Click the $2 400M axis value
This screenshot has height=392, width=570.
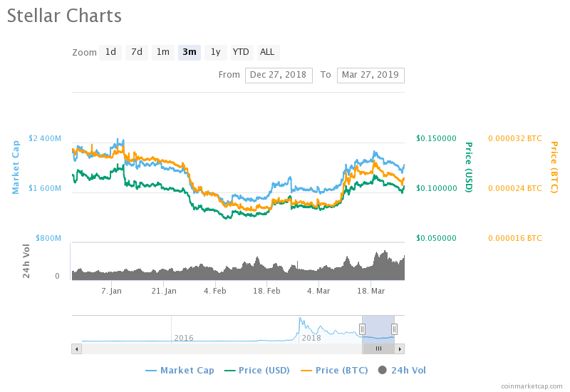coord(45,138)
